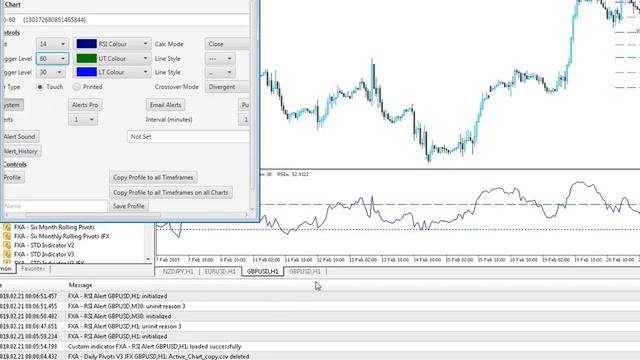This screenshot has width=640, height=360.
Task: Click the Save Profile button
Action: 129,206
